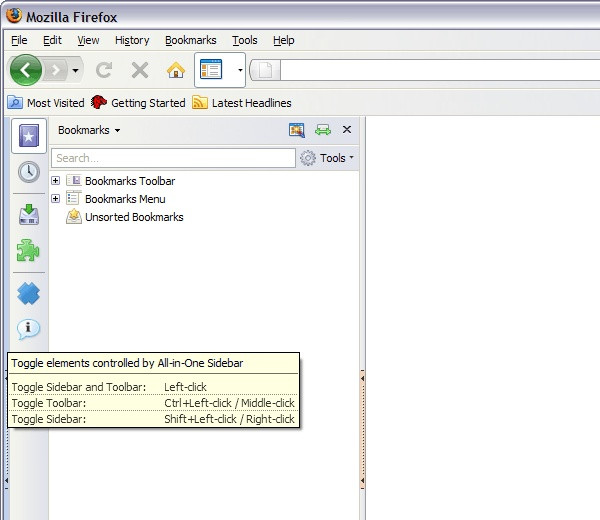Open the Add-ons green puzzle icon
The image size is (600, 520).
28,250
